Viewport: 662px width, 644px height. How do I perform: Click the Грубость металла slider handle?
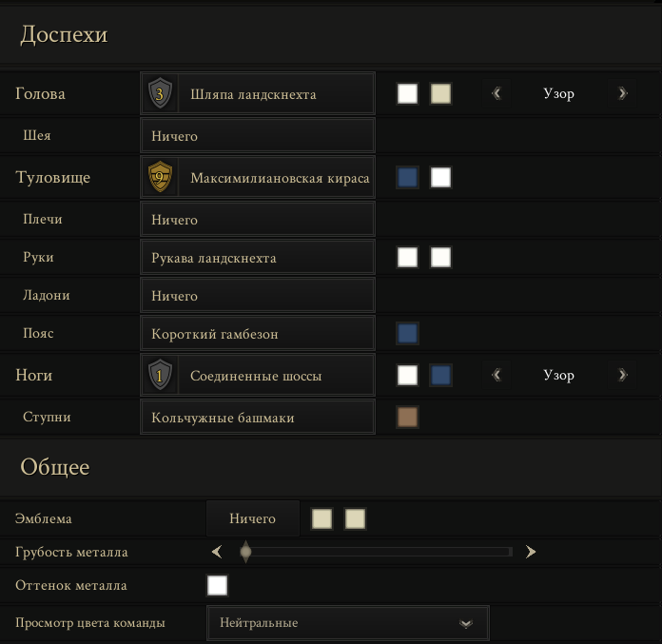pyautogui.click(x=245, y=552)
